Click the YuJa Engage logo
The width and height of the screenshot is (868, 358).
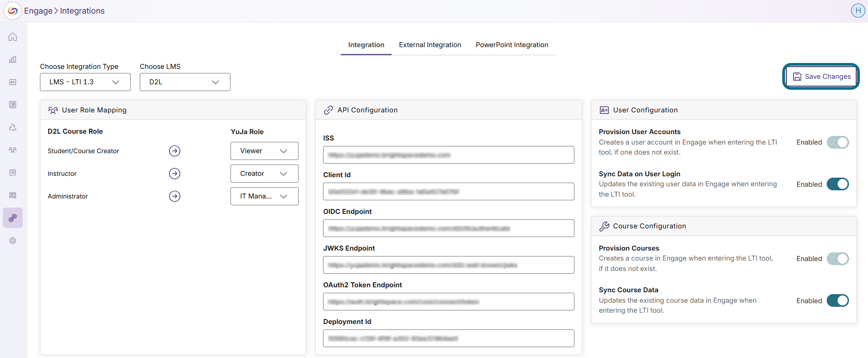[x=13, y=11]
